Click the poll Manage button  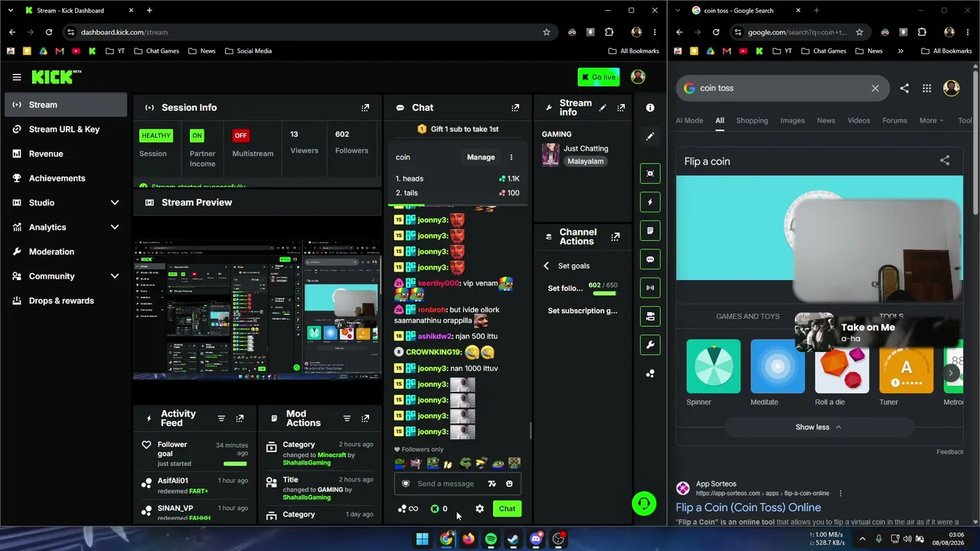click(x=481, y=157)
